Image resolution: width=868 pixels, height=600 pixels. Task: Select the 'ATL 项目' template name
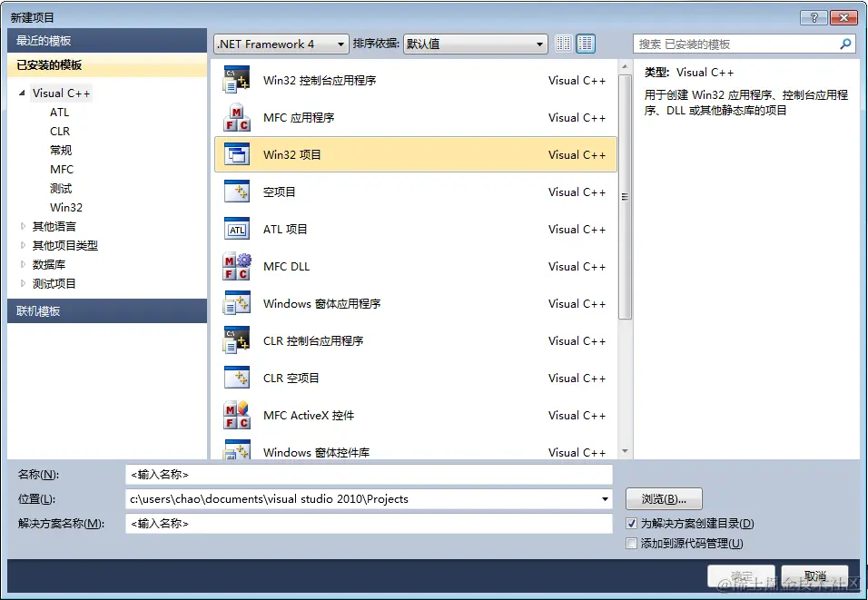point(285,229)
